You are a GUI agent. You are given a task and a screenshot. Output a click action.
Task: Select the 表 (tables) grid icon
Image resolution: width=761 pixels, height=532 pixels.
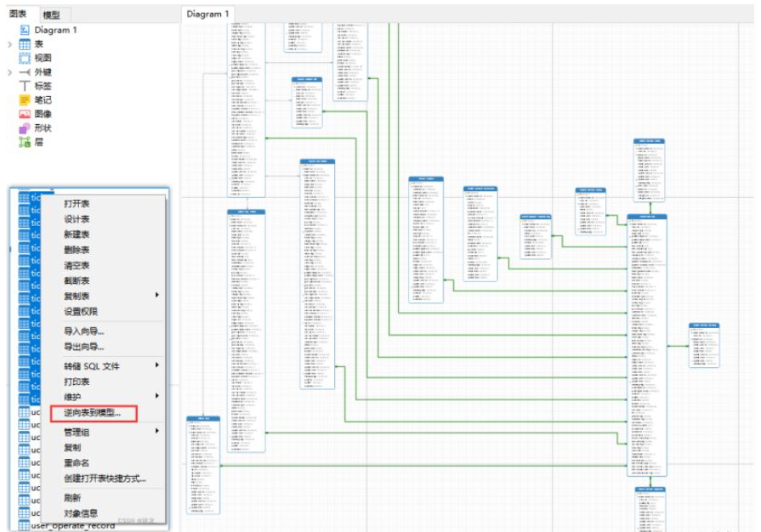point(25,44)
